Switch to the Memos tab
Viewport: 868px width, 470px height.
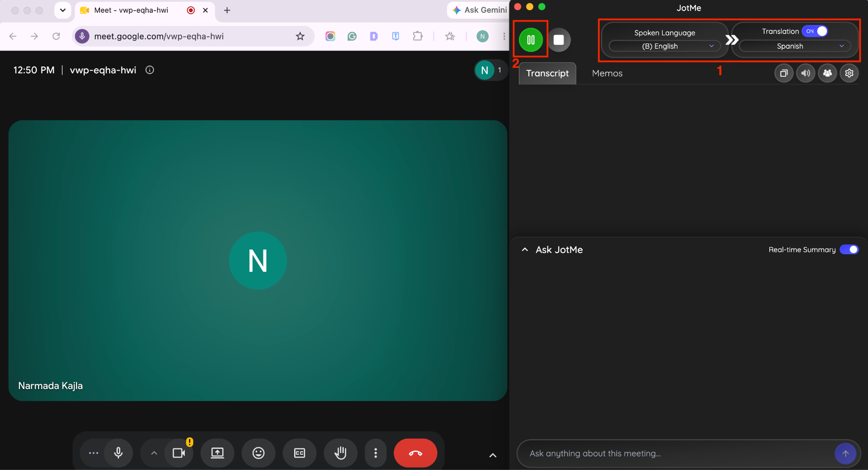607,73
